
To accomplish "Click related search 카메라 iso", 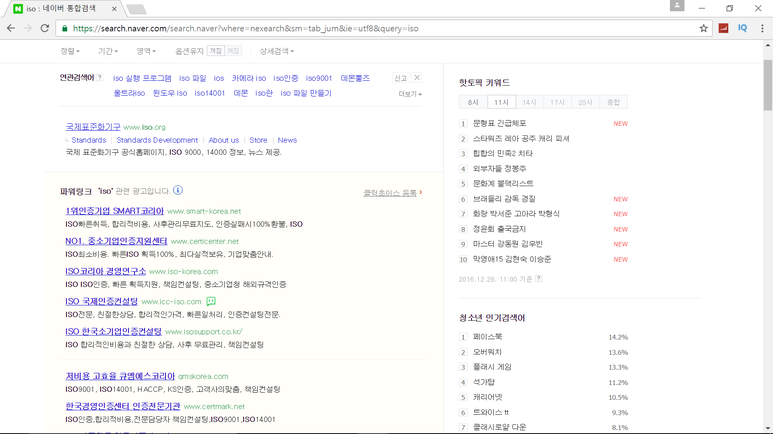I will pyautogui.click(x=249, y=78).
